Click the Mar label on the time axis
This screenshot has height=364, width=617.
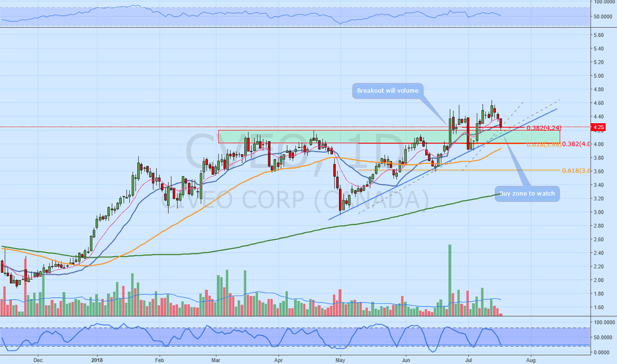(x=216, y=360)
